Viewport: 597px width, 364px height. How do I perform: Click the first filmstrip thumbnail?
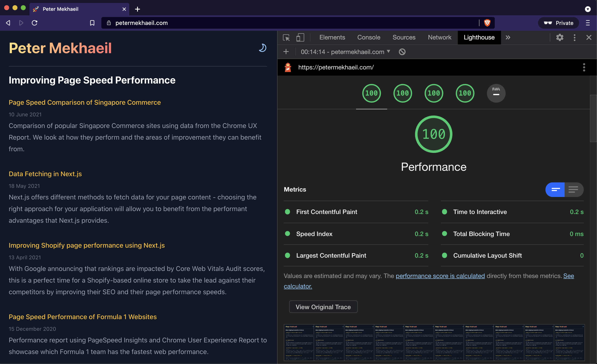pyautogui.click(x=299, y=342)
